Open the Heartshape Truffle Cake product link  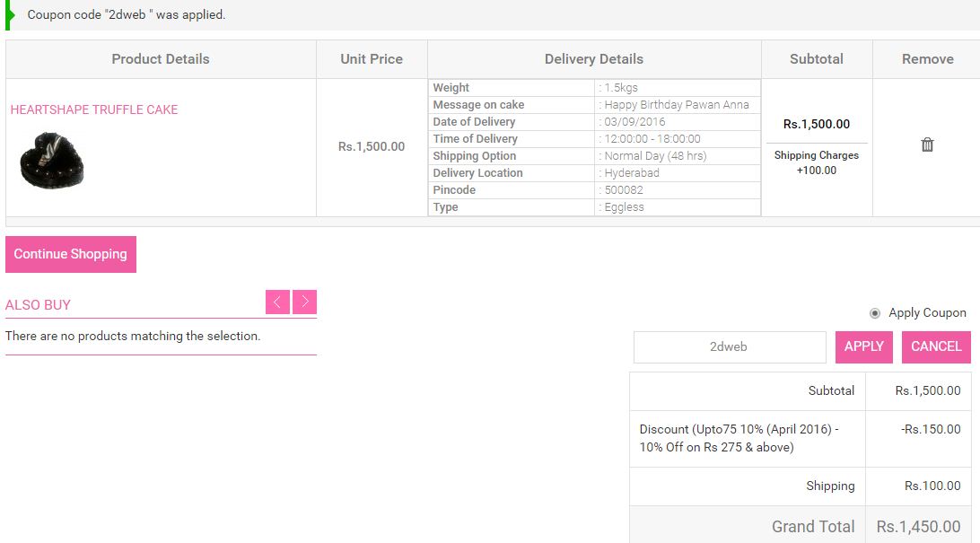(x=94, y=109)
